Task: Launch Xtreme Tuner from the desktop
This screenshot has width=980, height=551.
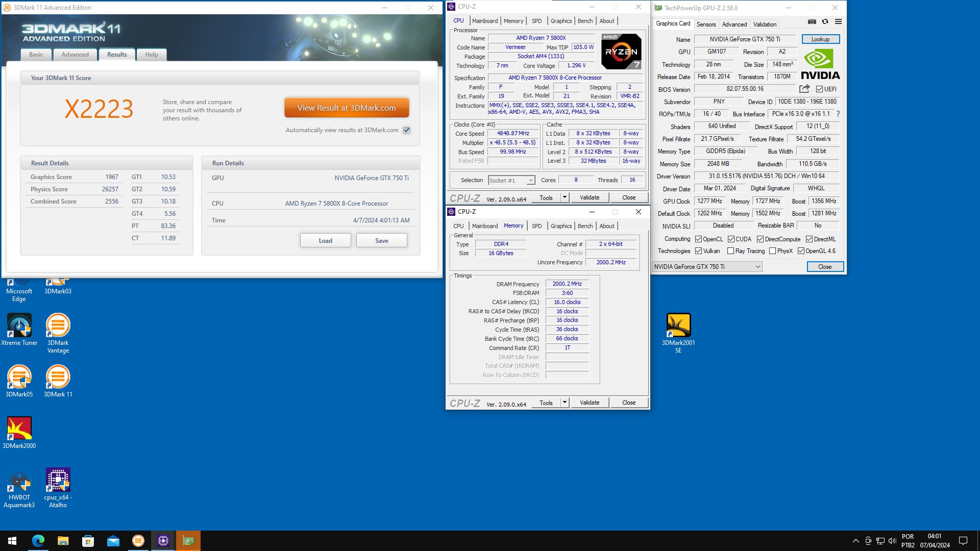Action: tap(19, 330)
